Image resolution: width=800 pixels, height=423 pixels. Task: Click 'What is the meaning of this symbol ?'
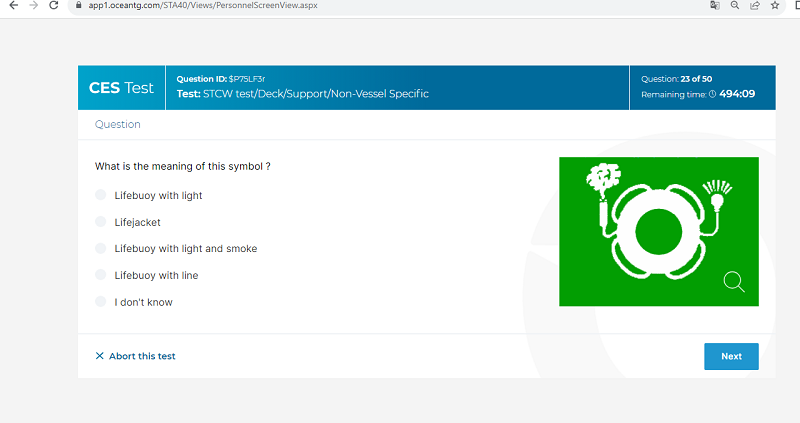183,166
